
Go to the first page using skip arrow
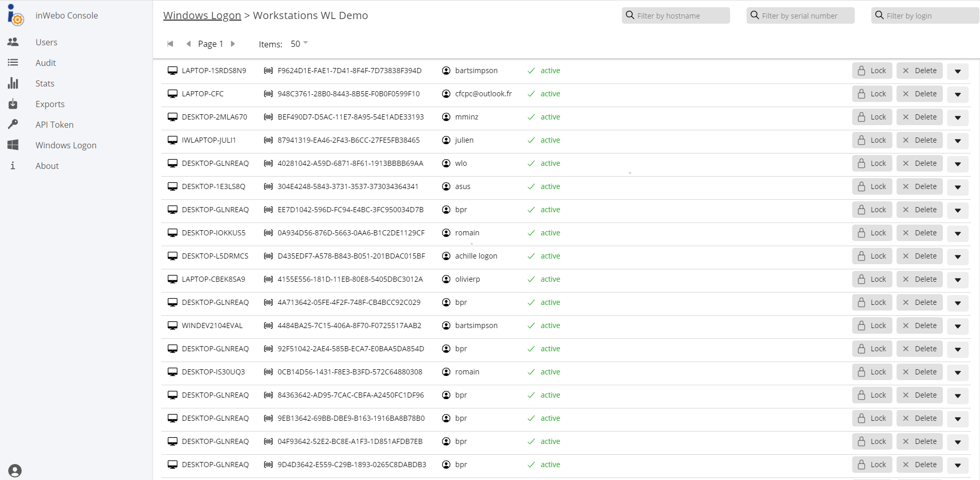pyautogui.click(x=170, y=44)
